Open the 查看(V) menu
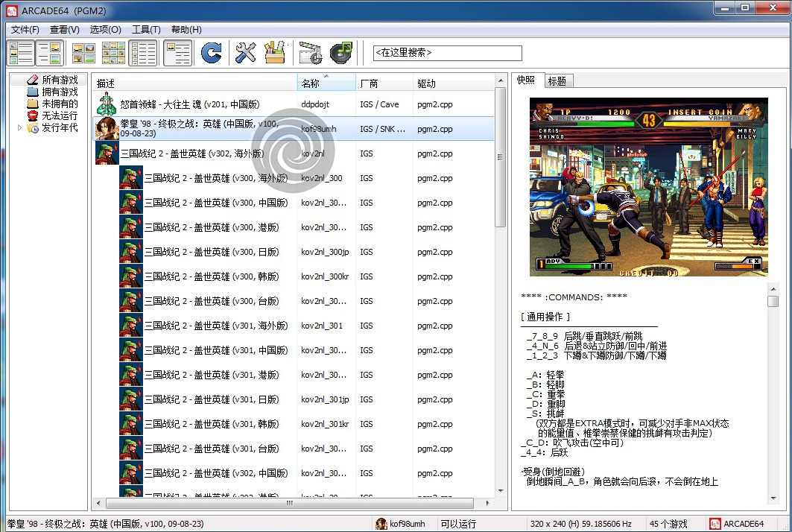Screen dimensions: 792x532 coord(64,29)
